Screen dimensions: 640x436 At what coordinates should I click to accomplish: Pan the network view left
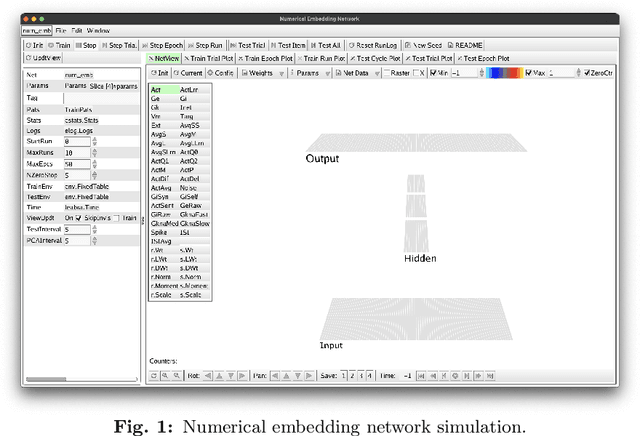275,376
